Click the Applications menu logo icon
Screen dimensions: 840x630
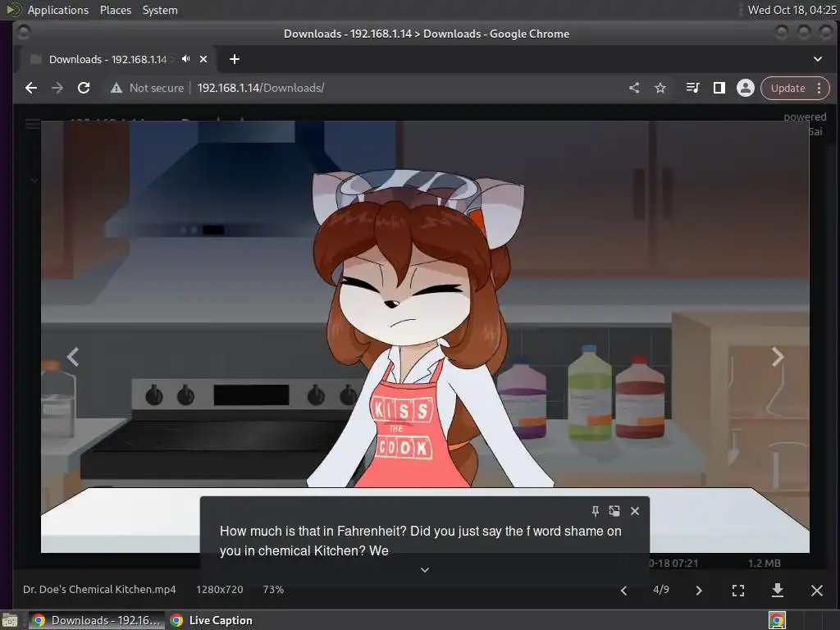pyautogui.click(x=13, y=10)
